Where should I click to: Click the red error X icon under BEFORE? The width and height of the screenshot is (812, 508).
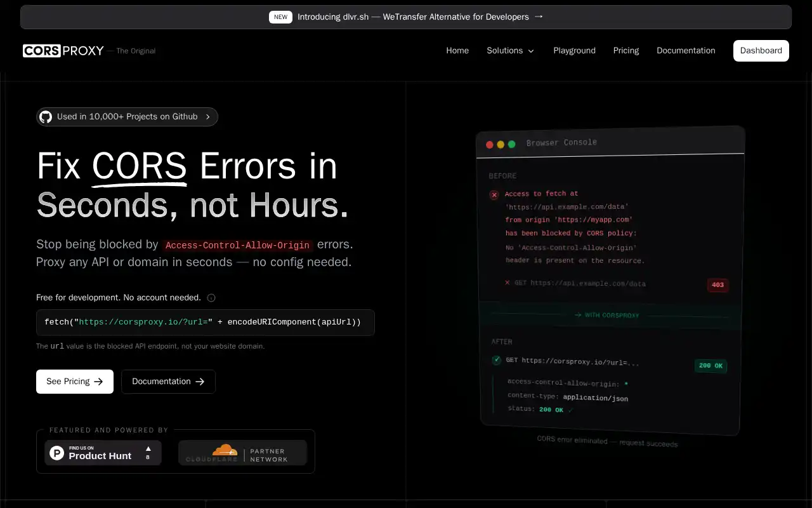pos(494,195)
